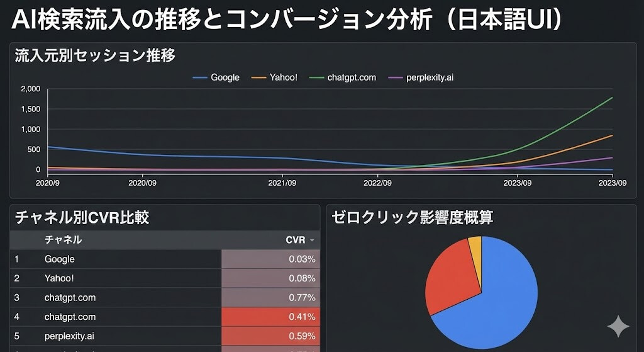Screen dimensions: 644x352
Task: Open the CVR column sort arrow
Action: tap(311, 240)
